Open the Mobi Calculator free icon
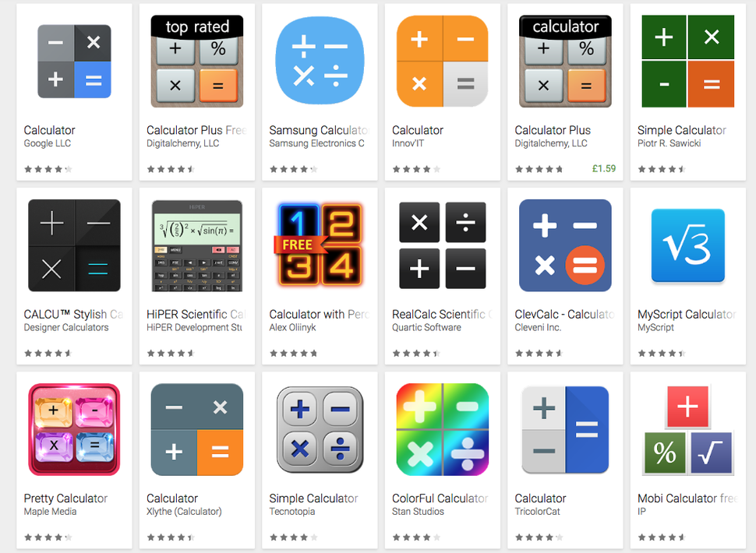 click(688, 430)
